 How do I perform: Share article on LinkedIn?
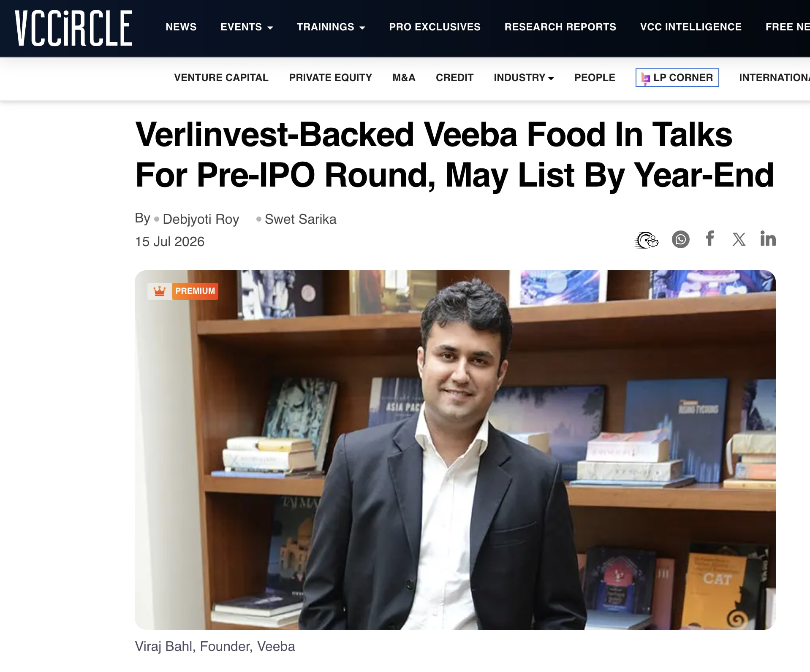768,238
